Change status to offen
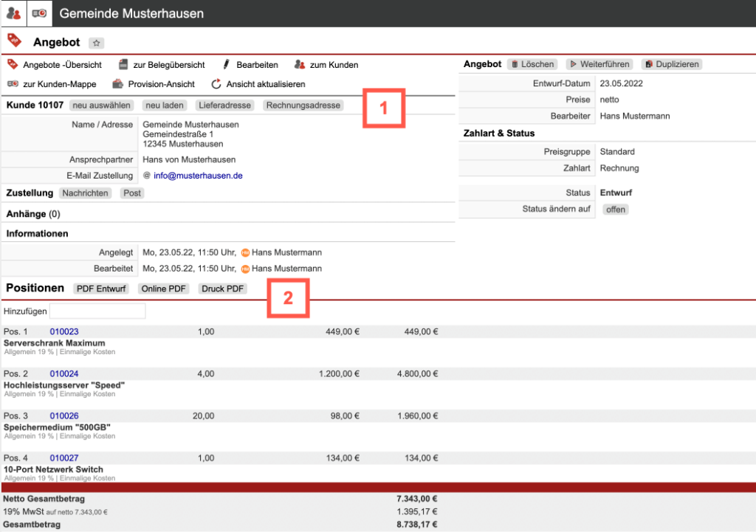The width and height of the screenshot is (756, 532). tap(615, 210)
